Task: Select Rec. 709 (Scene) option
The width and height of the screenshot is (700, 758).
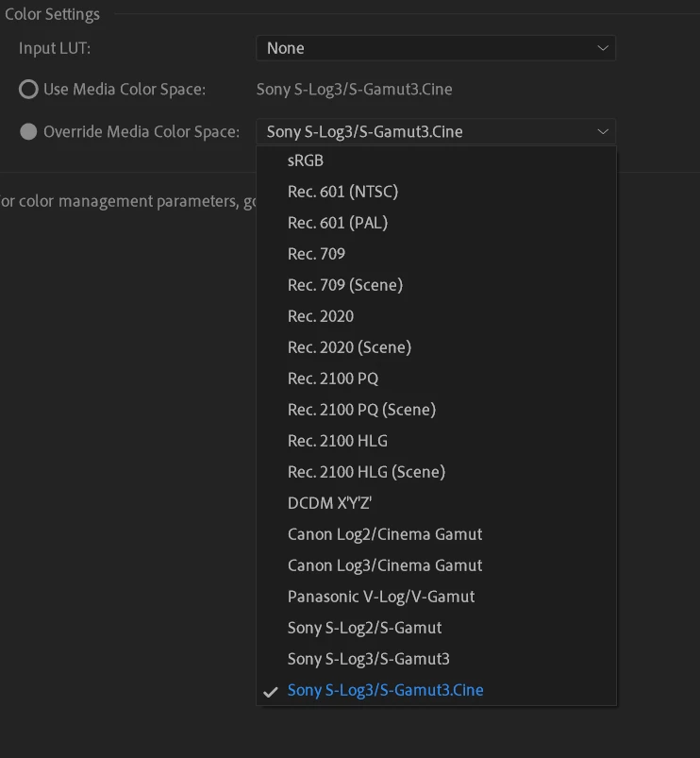Action: 345,285
